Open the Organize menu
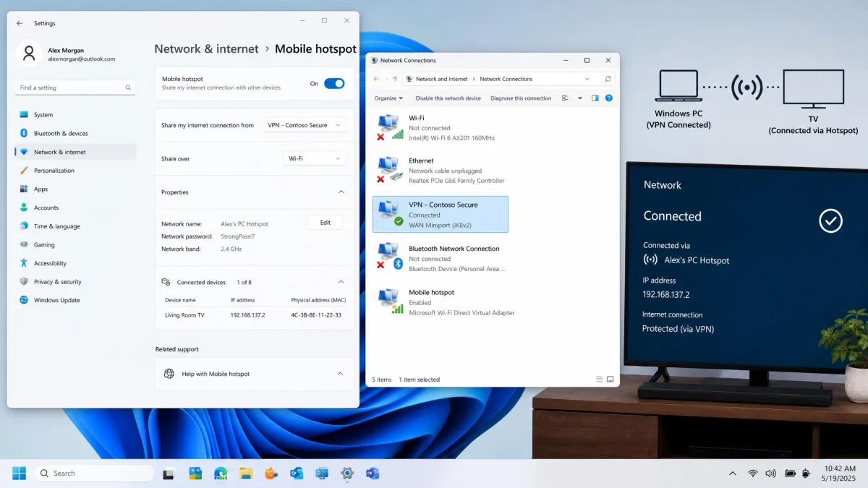The image size is (868, 488). pyautogui.click(x=388, y=98)
